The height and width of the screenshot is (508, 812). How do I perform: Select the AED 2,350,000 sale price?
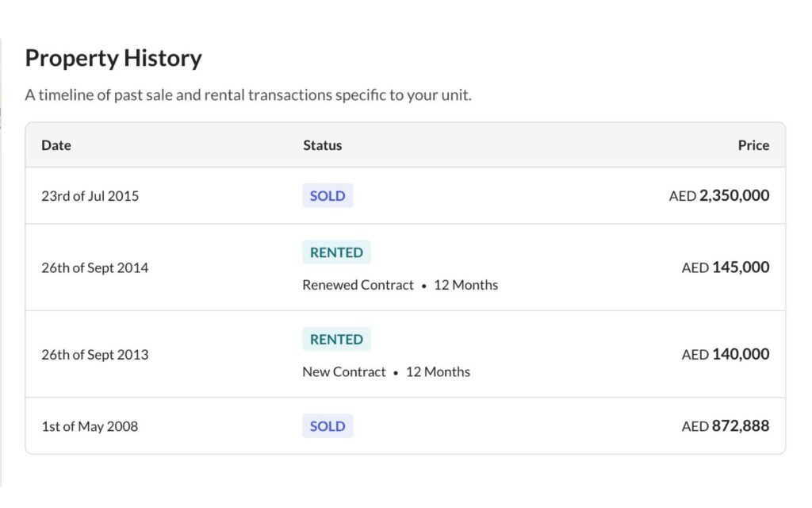(718, 195)
